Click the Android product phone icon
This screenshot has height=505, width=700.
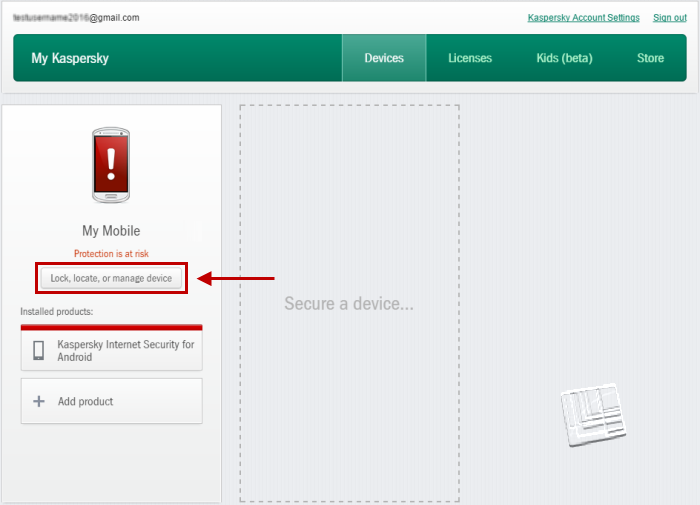click(x=39, y=351)
